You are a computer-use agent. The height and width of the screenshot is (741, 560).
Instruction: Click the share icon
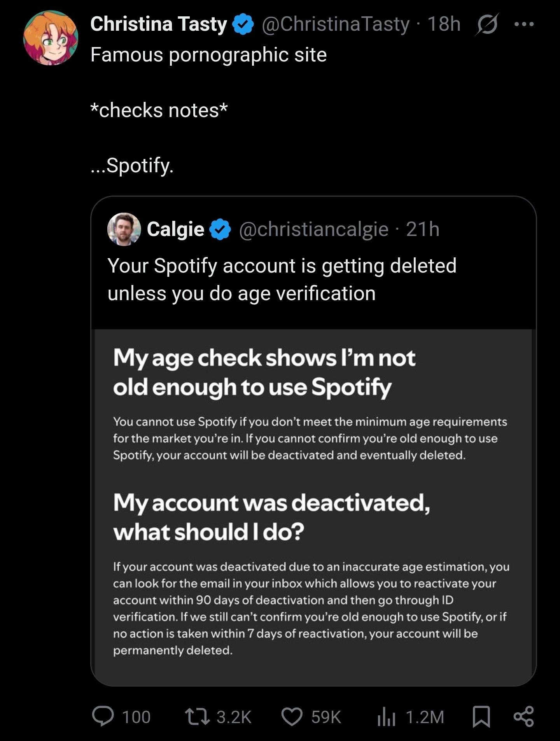pyautogui.click(x=523, y=717)
